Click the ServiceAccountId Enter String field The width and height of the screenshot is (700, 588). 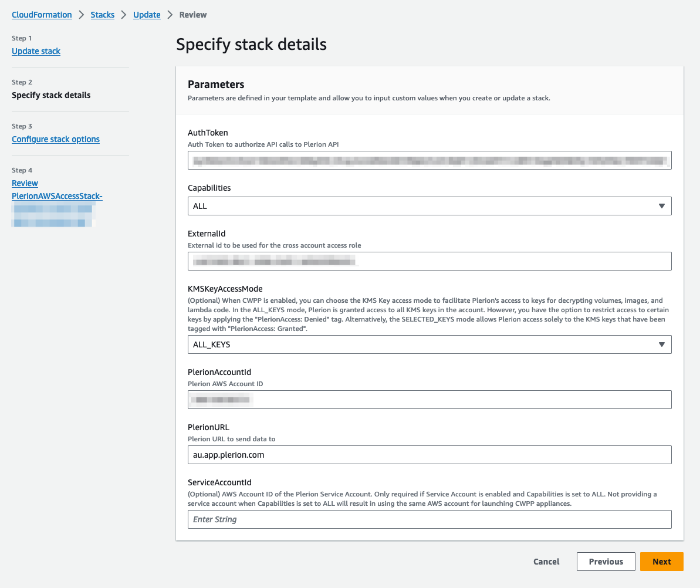(430, 519)
